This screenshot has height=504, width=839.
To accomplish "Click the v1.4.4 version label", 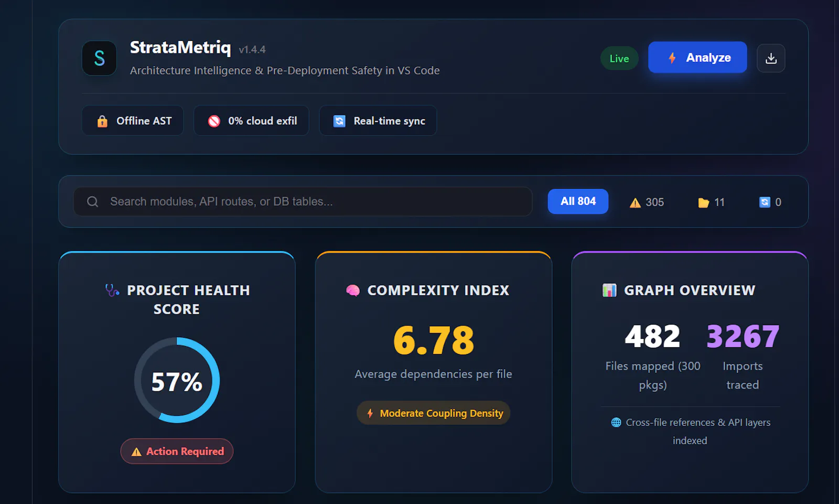I will [252, 50].
